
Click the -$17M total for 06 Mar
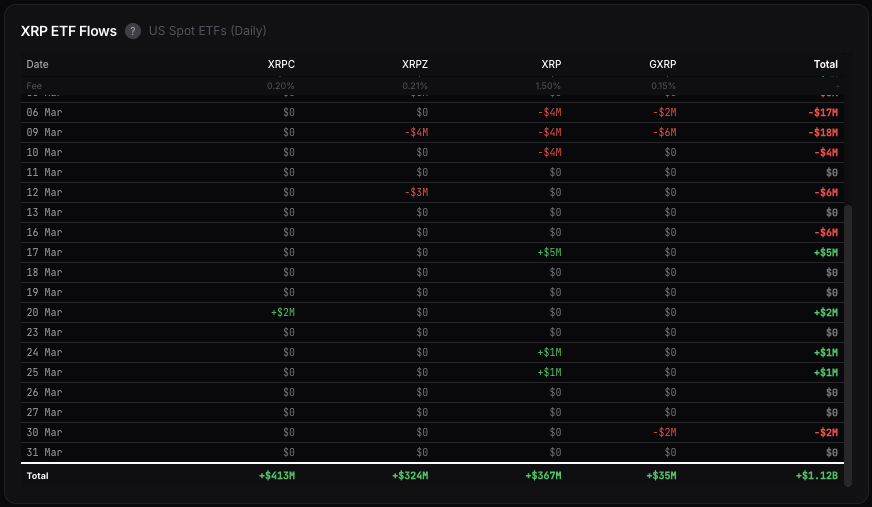tap(823, 112)
